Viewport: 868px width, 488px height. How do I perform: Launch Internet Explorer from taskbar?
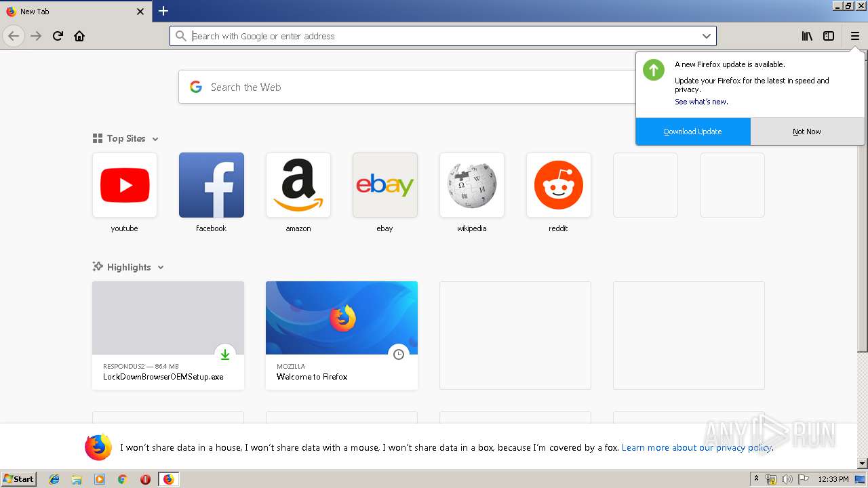54,479
